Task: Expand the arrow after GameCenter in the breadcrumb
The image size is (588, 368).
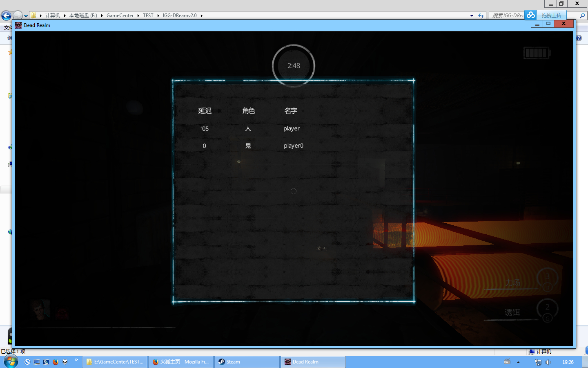Action: click(138, 16)
